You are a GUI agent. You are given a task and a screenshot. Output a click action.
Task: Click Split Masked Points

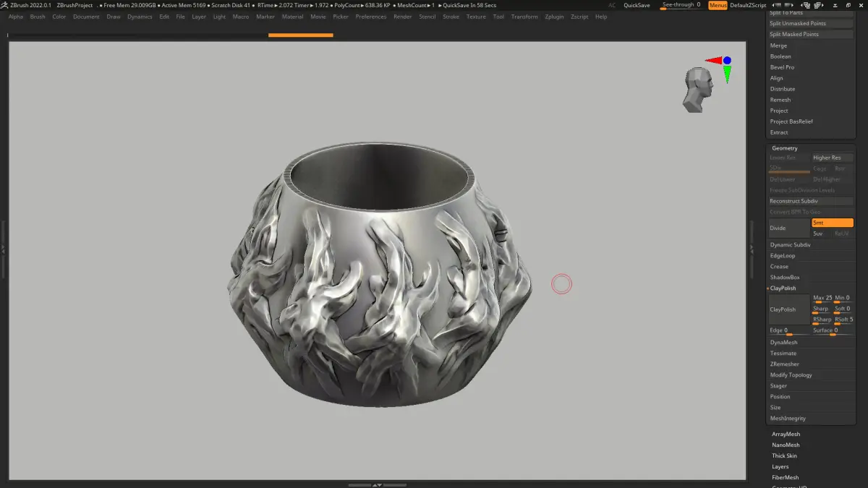(811, 34)
